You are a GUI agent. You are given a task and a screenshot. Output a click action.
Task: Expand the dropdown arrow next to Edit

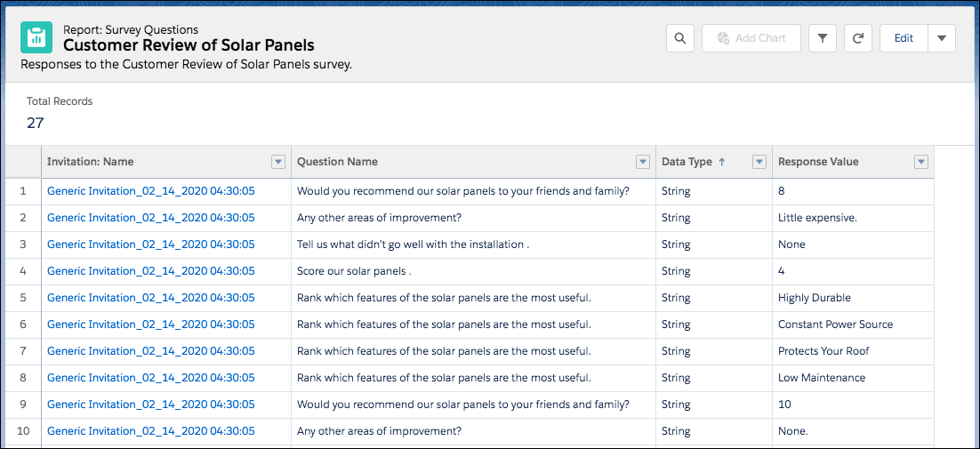click(x=942, y=38)
